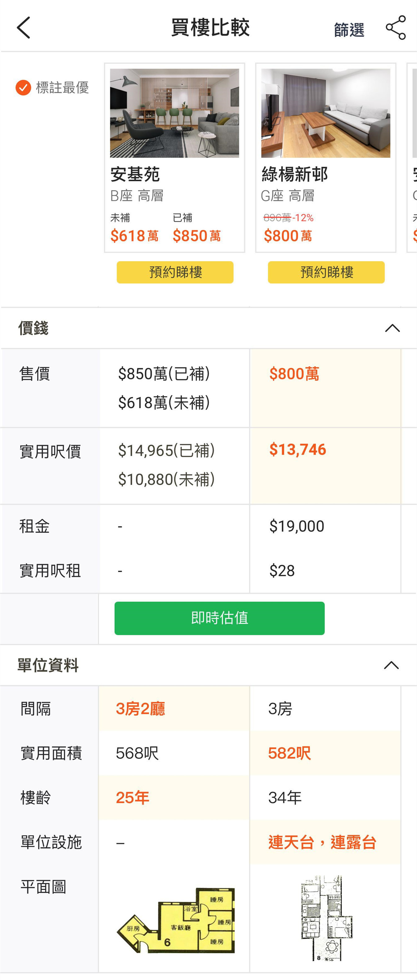Screen dimensions: 417x980
Task: Open the 篩選 filter option
Action: (348, 30)
